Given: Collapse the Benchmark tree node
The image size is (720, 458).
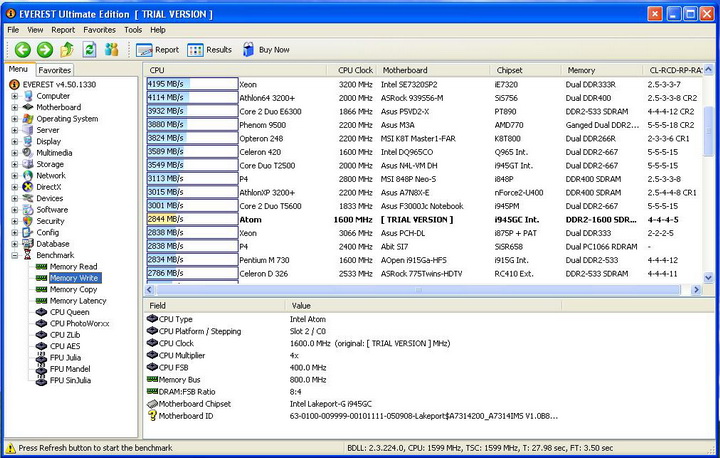Looking at the screenshot, I should tap(15, 255).
